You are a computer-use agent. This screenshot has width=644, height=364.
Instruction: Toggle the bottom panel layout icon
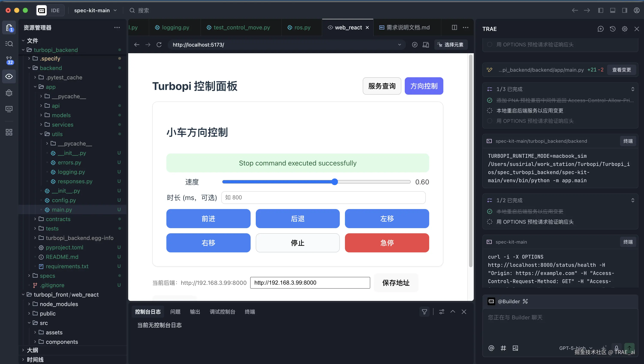pyautogui.click(x=612, y=10)
